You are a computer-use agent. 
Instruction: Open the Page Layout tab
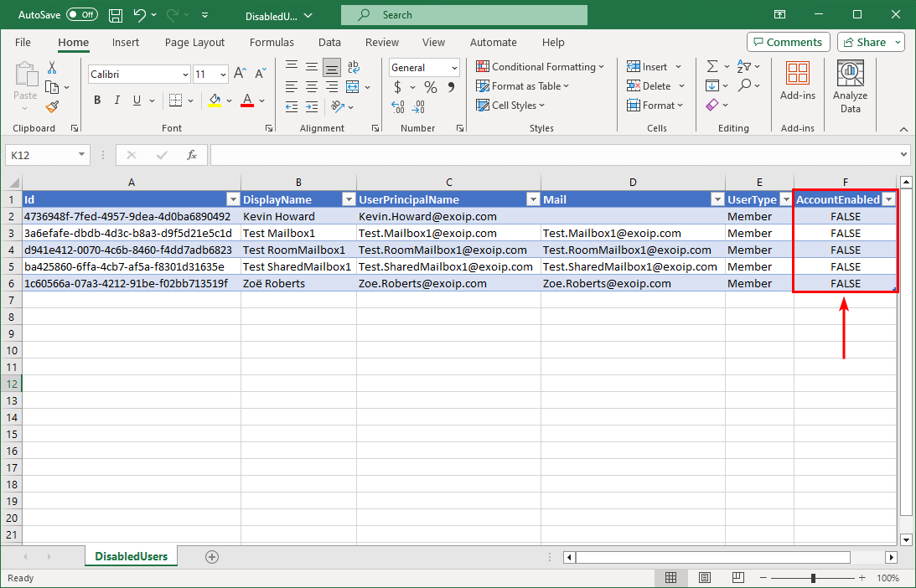click(194, 43)
